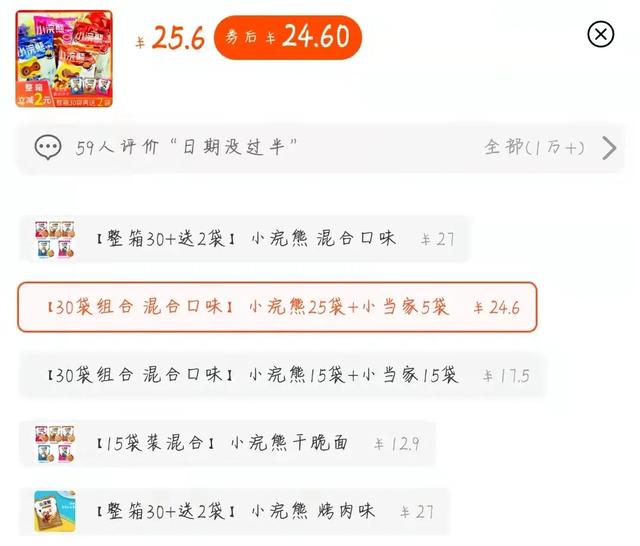Viewport: 640px width, 546px height.
Task: Select 小浣熊25袋+小当家5袋 option
Action: (277, 307)
